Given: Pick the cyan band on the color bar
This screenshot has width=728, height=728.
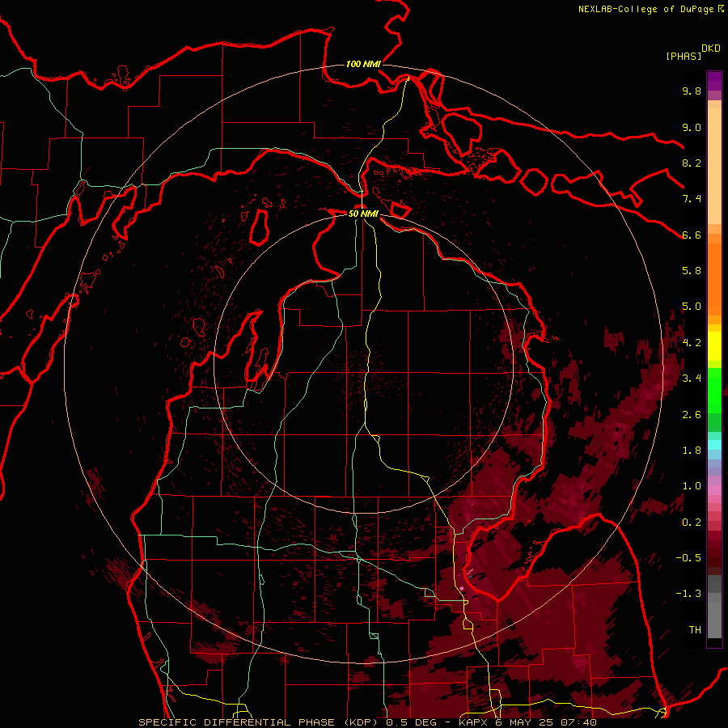Looking at the screenshot, I should (714, 444).
